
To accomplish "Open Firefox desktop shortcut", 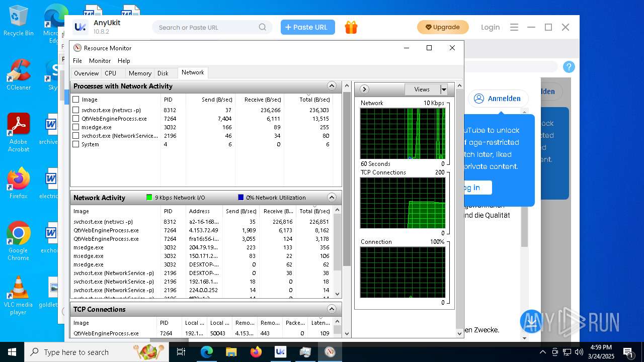I will tap(18, 184).
